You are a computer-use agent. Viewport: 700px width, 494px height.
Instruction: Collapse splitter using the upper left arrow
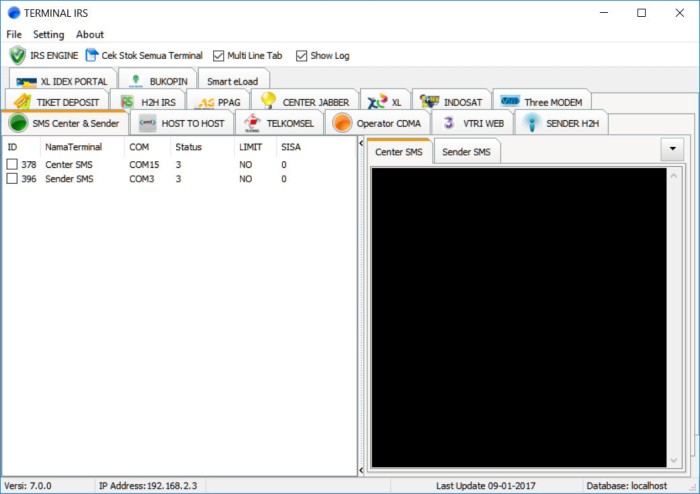[x=361, y=143]
